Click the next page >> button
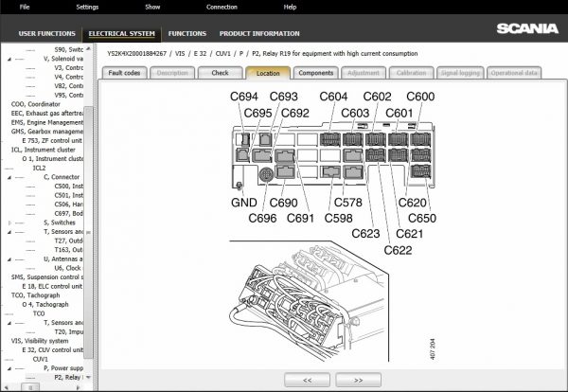The width and height of the screenshot is (568, 392). [x=358, y=380]
